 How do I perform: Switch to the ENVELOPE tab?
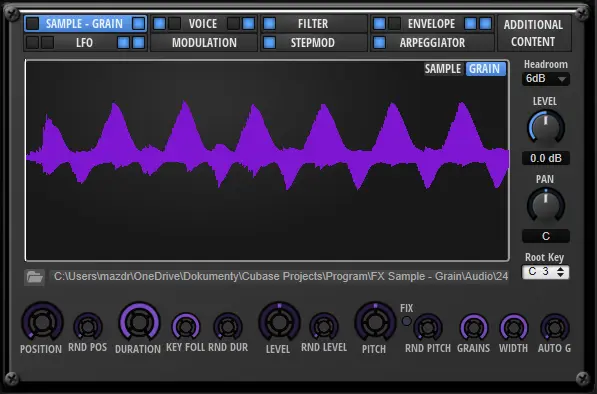click(x=431, y=24)
